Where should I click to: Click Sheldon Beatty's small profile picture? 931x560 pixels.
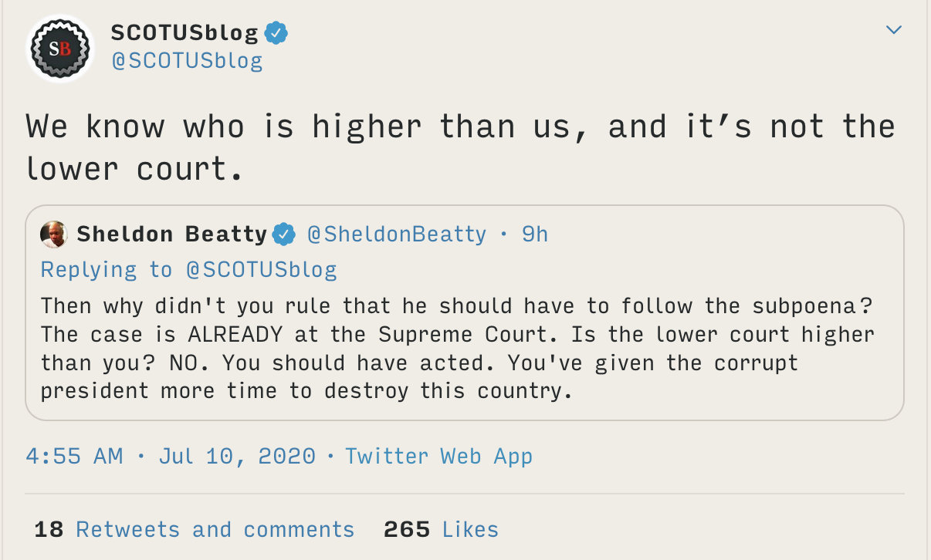[x=54, y=234]
